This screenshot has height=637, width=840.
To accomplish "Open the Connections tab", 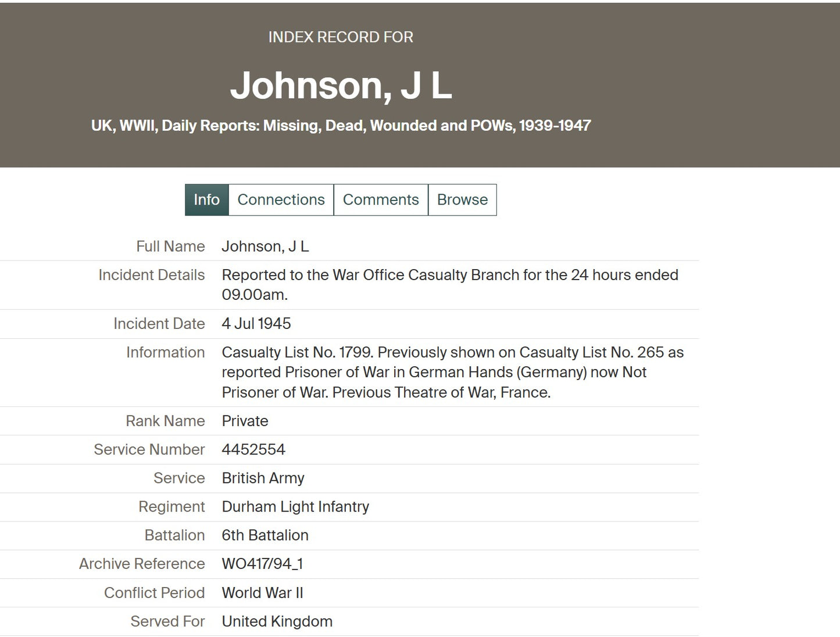I will (281, 199).
